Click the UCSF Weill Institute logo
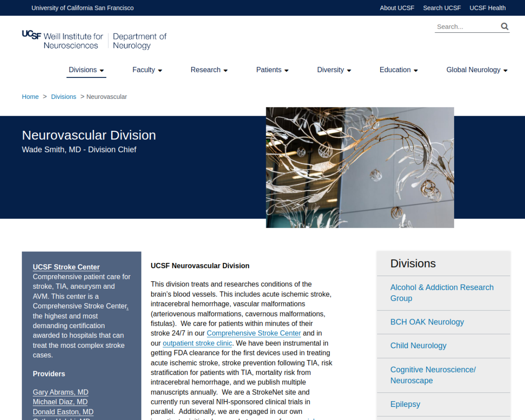 tap(62, 40)
